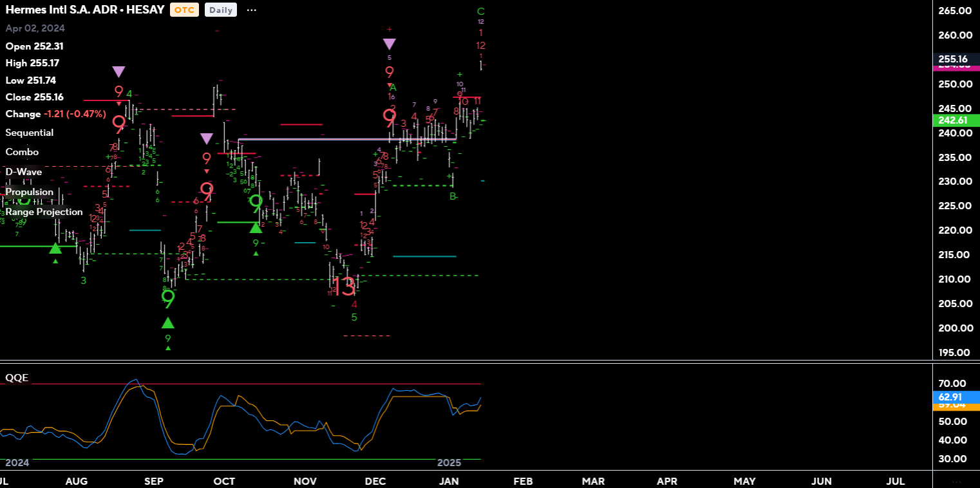Click the green A wave label in December
The width and height of the screenshot is (980, 488).
393,88
